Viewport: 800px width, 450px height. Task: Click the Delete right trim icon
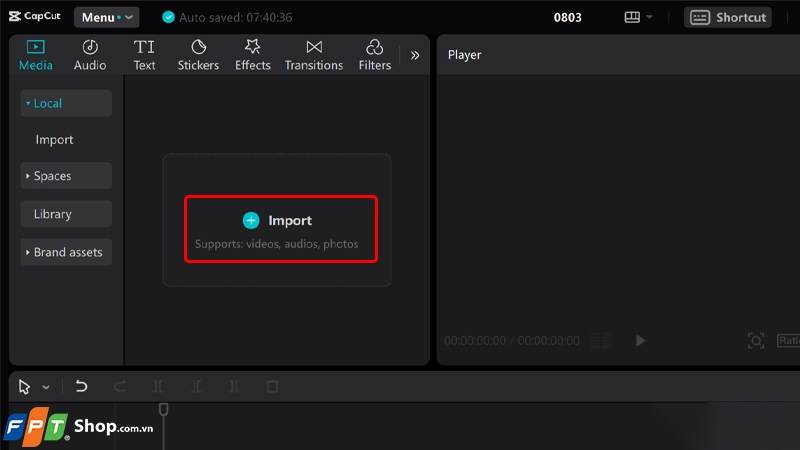[234, 386]
